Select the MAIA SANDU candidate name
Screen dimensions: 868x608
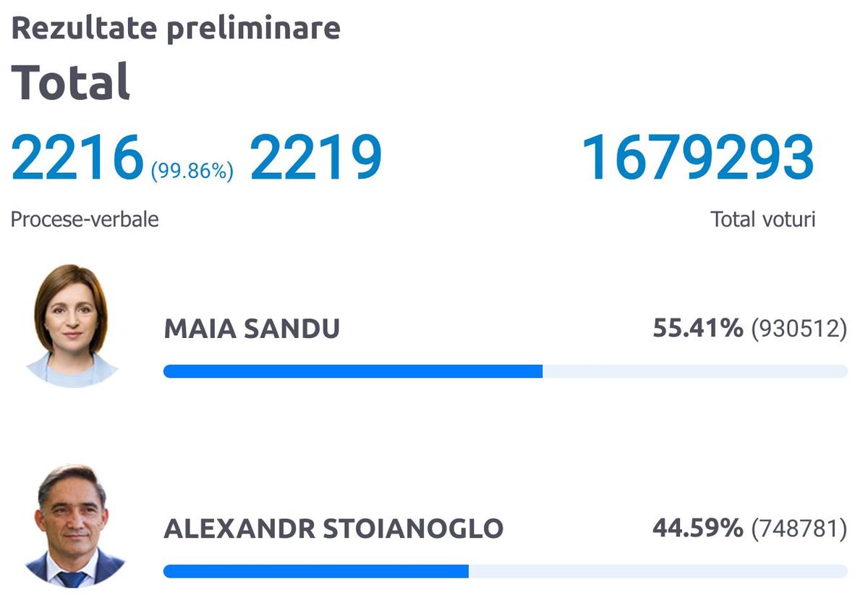coord(252,329)
